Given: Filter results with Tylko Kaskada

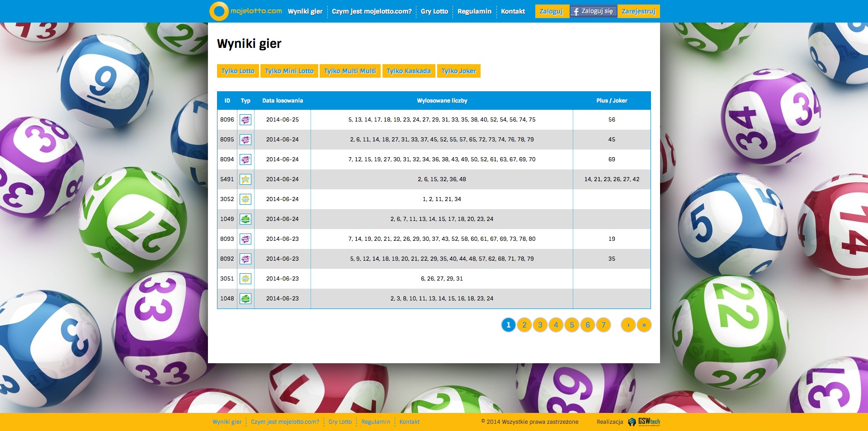Looking at the screenshot, I should coord(409,71).
